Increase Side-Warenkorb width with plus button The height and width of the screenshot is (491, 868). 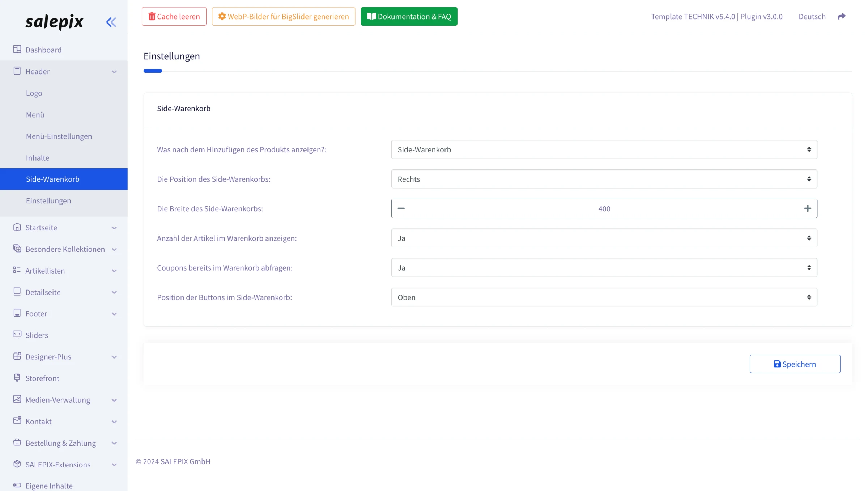coord(808,208)
